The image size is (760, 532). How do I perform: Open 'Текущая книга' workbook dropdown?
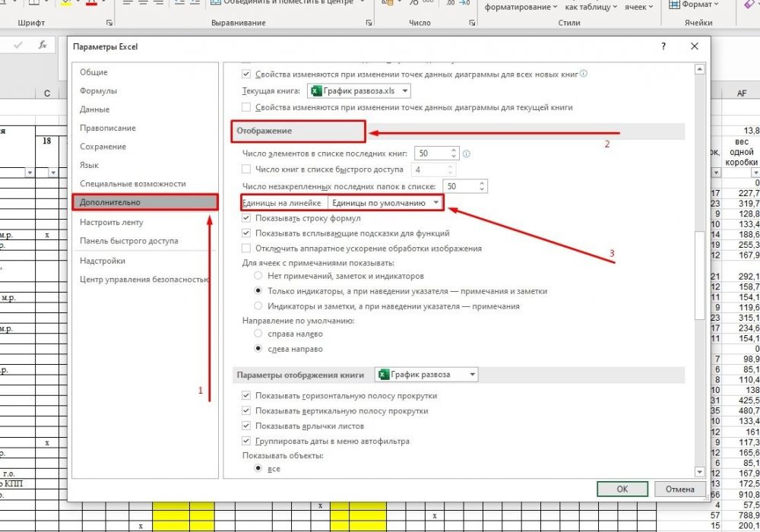[x=359, y=90]
